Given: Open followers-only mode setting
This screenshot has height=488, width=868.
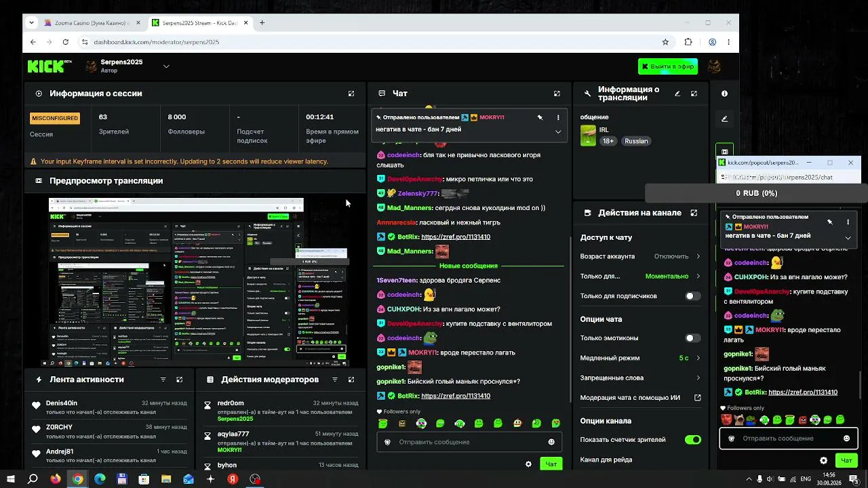Looking at the screenshot, I should pyautogui.click(x=640, y=276).
